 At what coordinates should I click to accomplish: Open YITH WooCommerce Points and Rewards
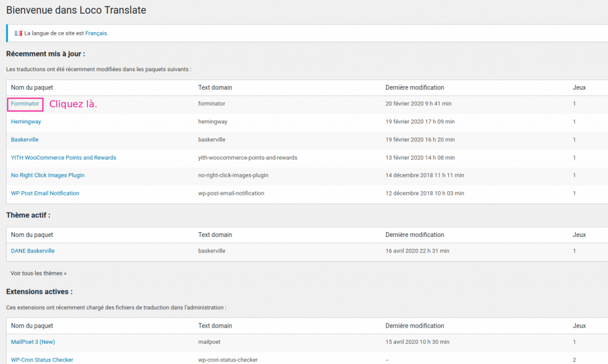click(x=63, y=158)
